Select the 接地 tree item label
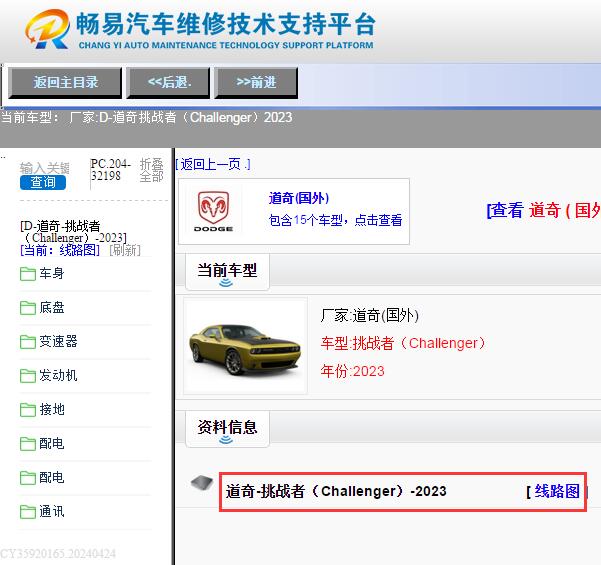 tap(52, 409)
